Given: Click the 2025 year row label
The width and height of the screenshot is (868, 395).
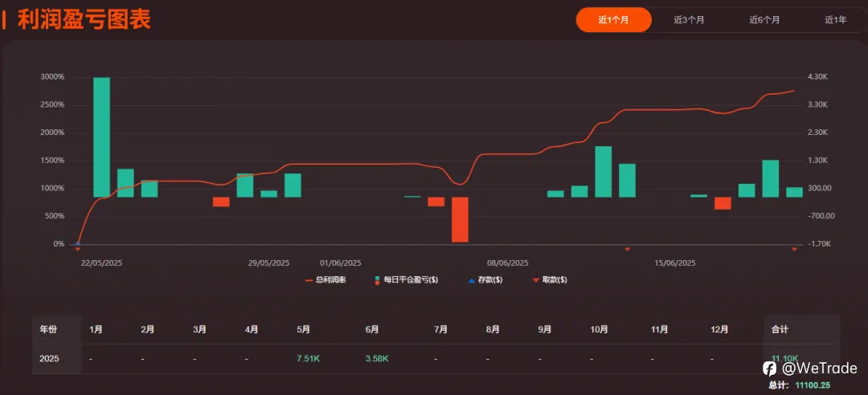Looking at the screenshot, I should coord(49,359).
